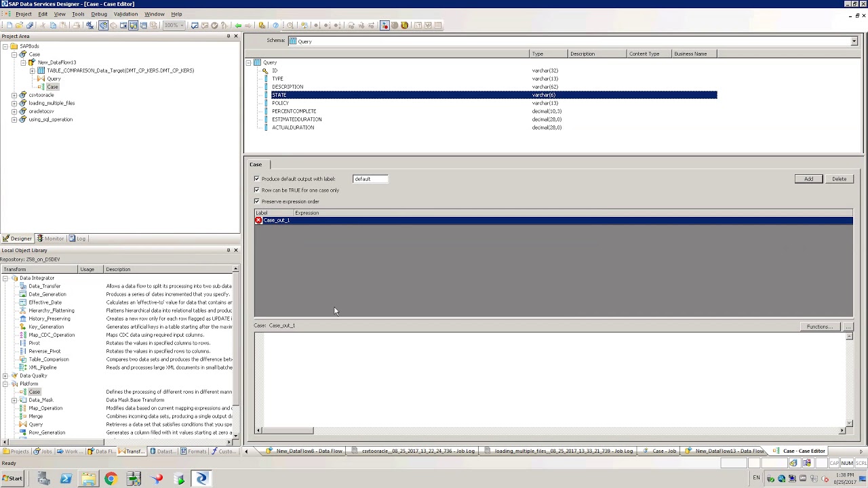
Task: Switch to the Log tab
Action: pyautogui.click(x=77, y=239)
